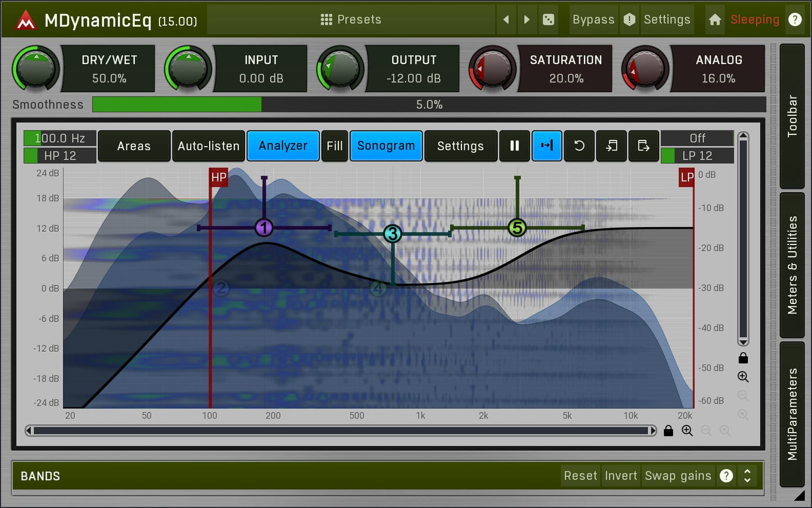Click the Smoothness slider bar
The height and width of the screenshot is (508, 812).
click(x=429, y=105)
